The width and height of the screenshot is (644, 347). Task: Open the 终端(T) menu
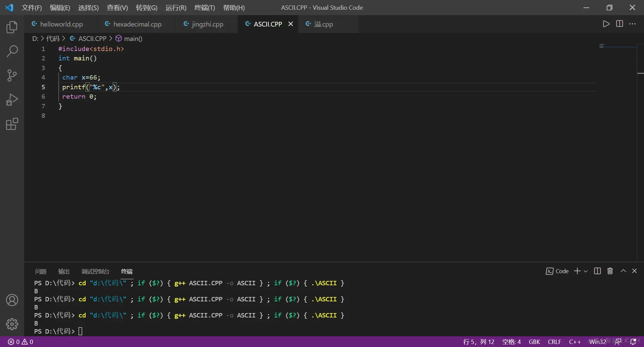(x=205, y=7)
